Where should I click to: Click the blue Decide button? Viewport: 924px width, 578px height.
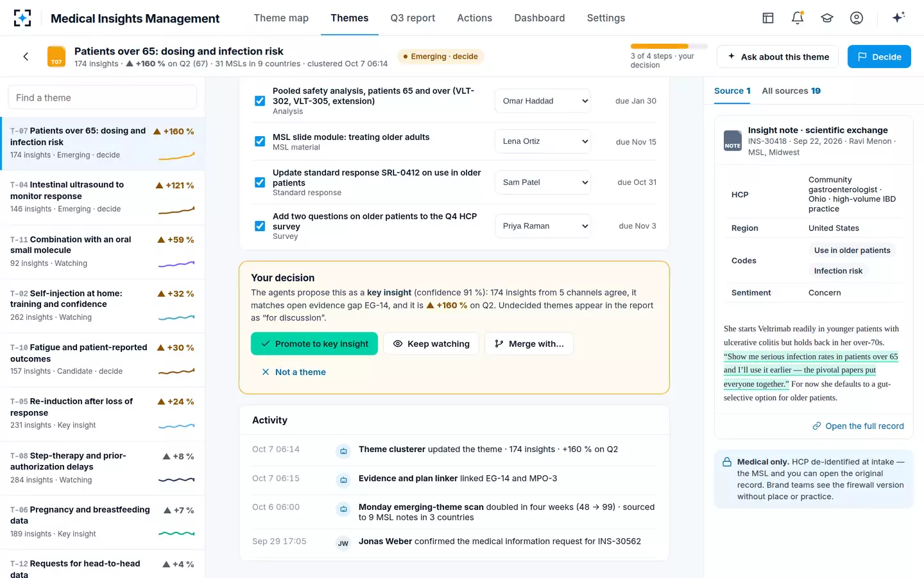[x=879, y=57]
